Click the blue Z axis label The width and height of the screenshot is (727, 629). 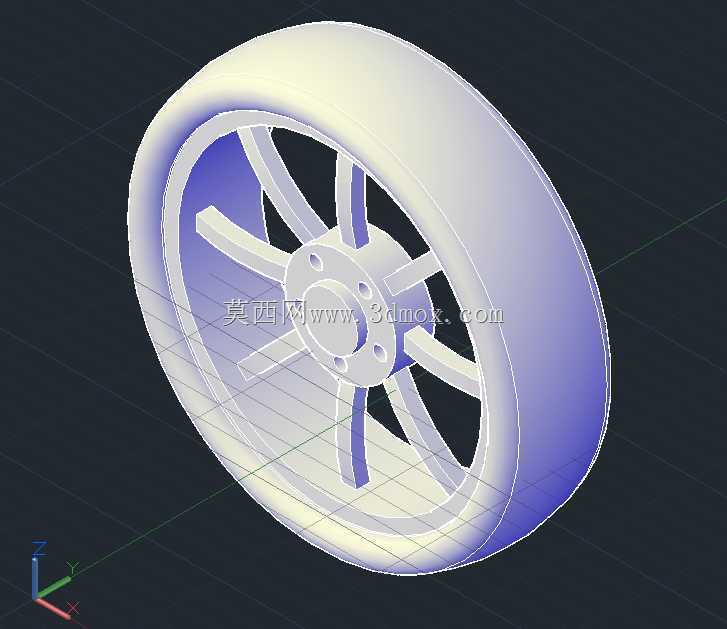[x=39, y=548]
